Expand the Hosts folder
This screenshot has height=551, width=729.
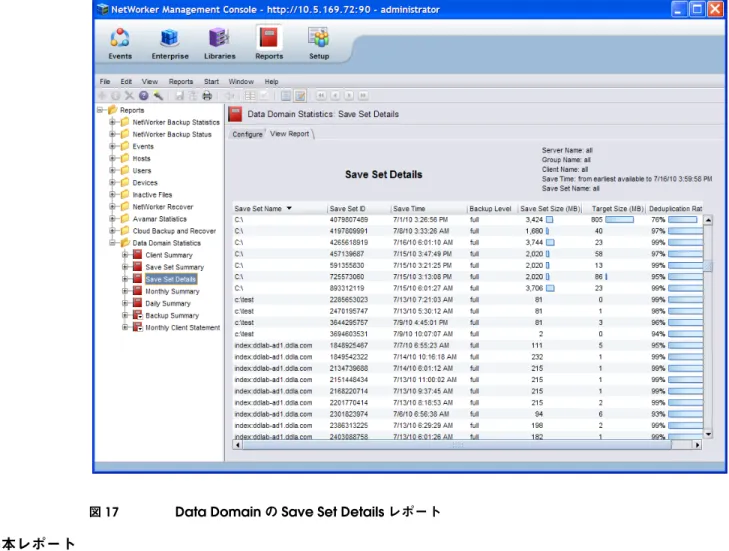point(112,159)
